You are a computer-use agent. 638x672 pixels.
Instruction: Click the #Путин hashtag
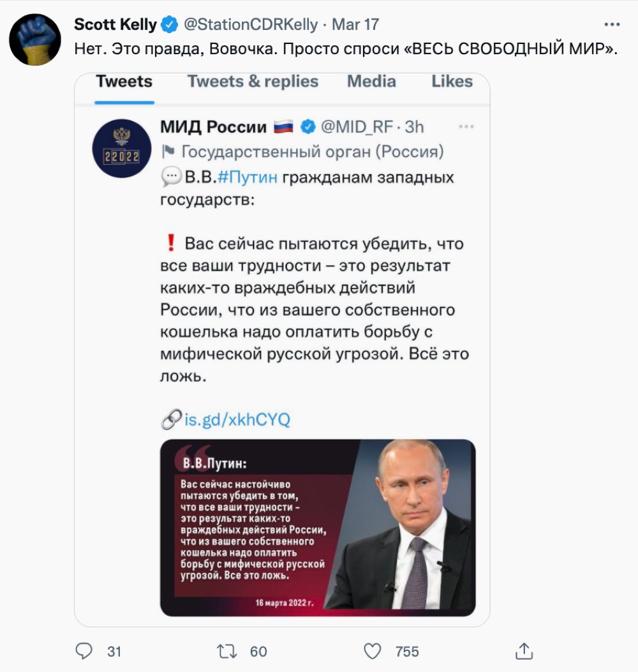click(x=248, y=177)
